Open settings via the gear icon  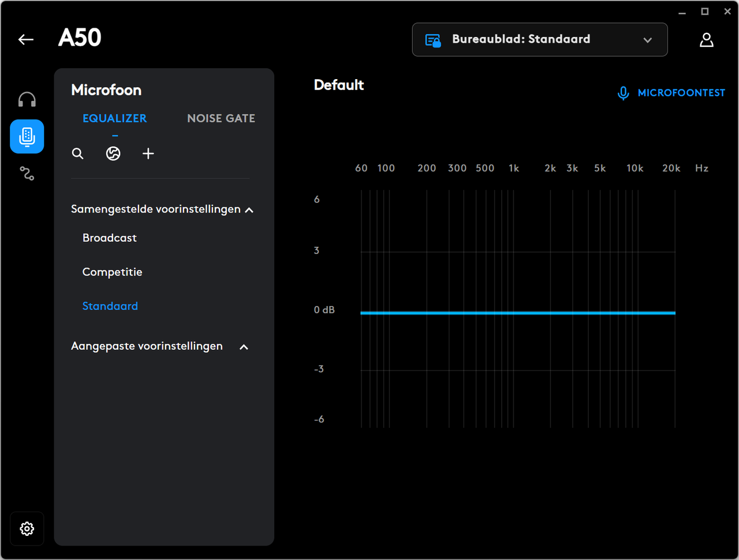27,528
